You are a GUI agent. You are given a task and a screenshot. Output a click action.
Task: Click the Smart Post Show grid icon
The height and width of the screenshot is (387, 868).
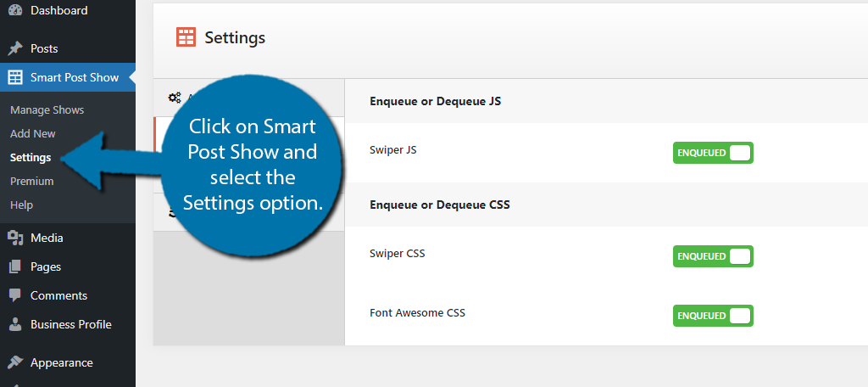[15, 77]
